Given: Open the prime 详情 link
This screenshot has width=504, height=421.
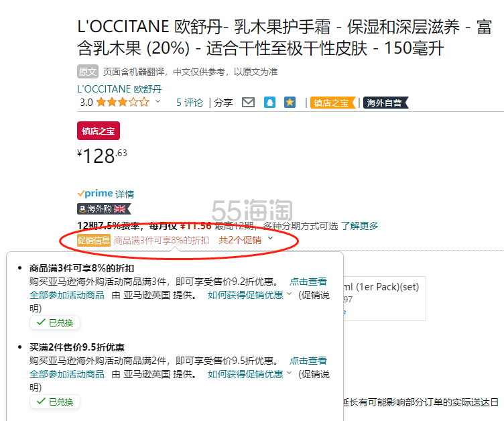Looking at the screenshot, I should point(125,194).
